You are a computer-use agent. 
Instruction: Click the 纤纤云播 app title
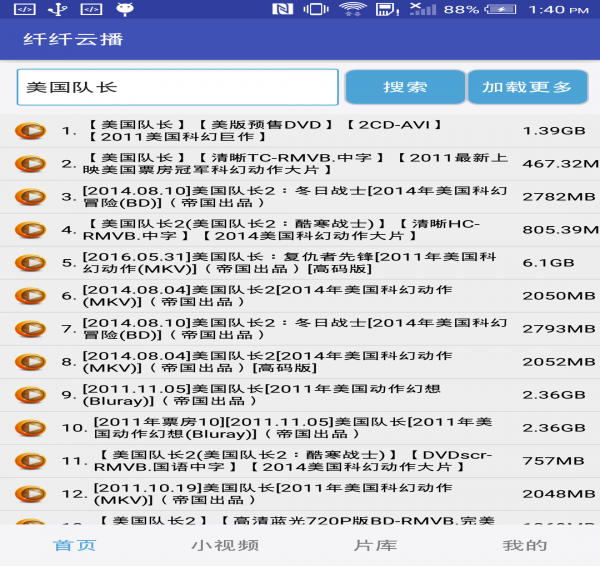pos(73,39)
